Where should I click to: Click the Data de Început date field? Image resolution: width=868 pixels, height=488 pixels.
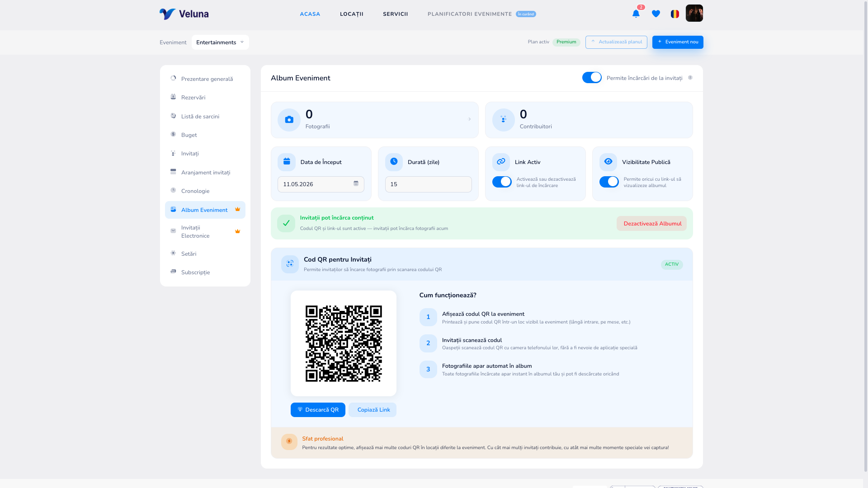tap(321, 184)
